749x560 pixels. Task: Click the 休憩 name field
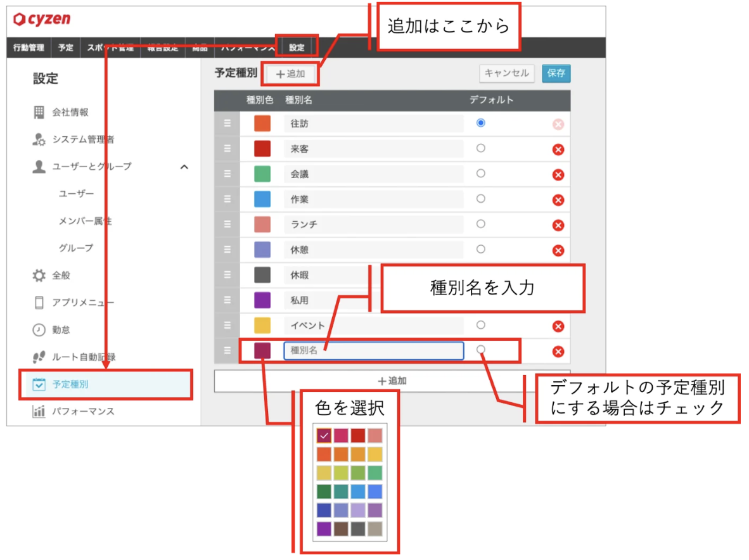[x=373, y=250]
